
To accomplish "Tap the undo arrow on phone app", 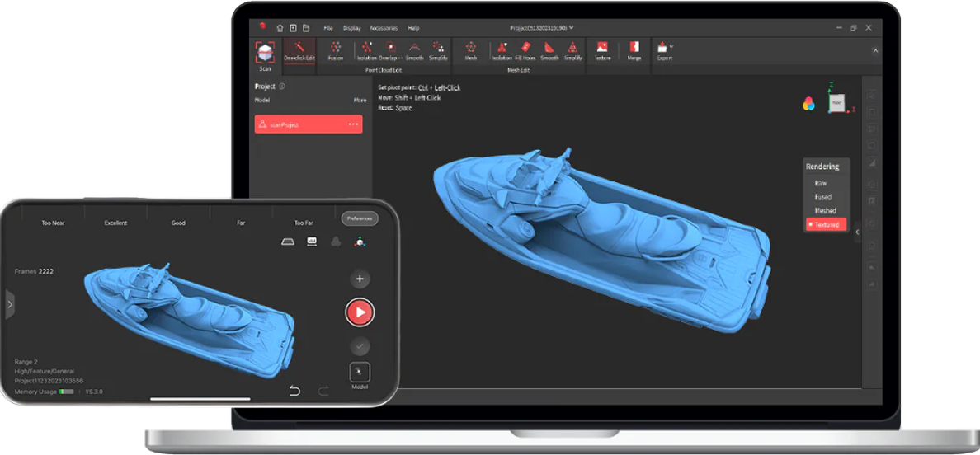I will point(294,390).
